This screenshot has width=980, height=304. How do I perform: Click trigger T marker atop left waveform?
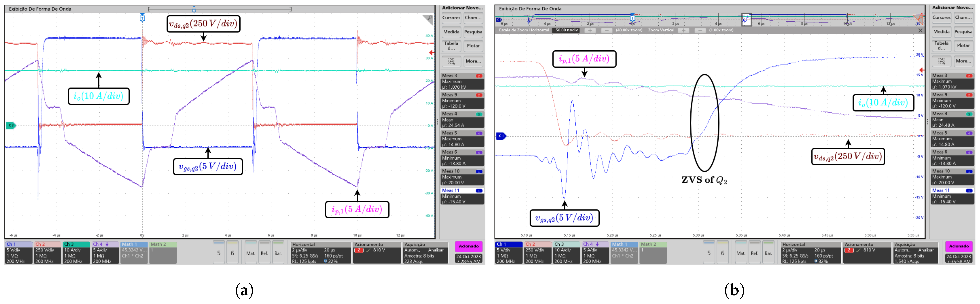click(142, 18)
